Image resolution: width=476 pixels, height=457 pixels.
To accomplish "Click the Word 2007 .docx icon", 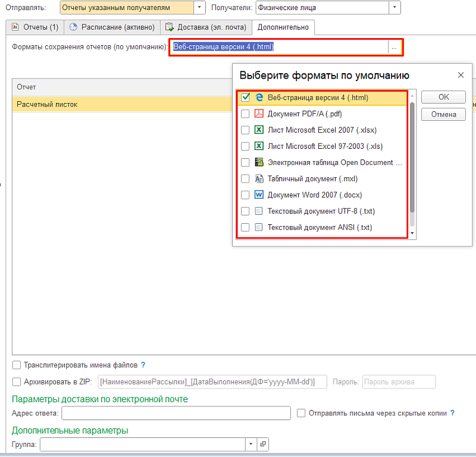I will (259, 195).
